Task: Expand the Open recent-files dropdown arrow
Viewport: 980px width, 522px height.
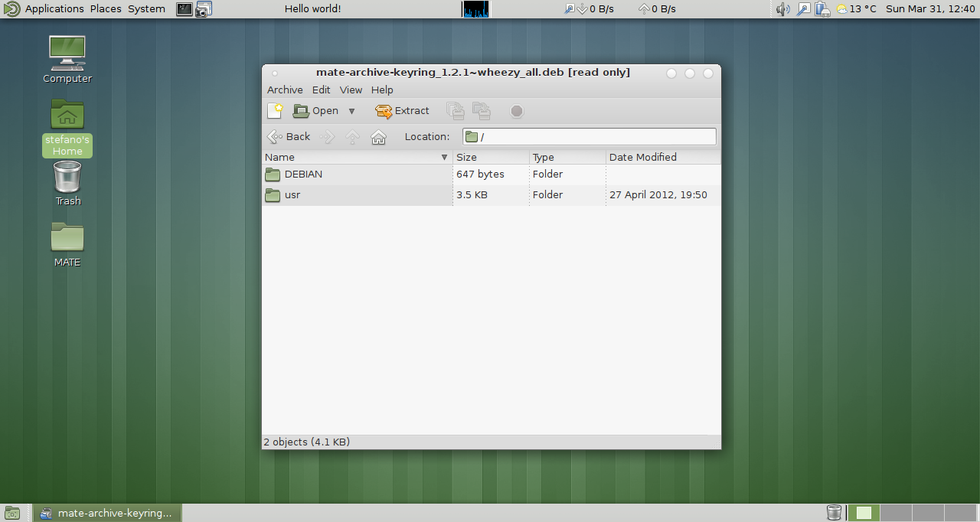Action: click(352, 111)
